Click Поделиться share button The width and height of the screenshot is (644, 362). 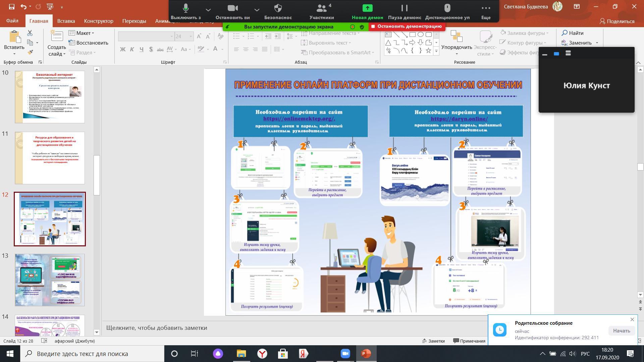click(x=617, y=21)
